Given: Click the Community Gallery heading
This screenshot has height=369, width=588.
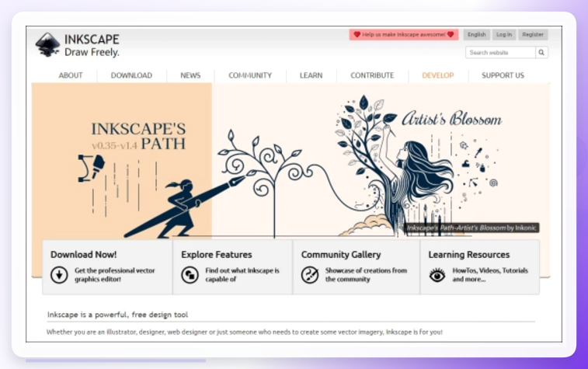Looking at the screenshot, I should click(341, 255).
